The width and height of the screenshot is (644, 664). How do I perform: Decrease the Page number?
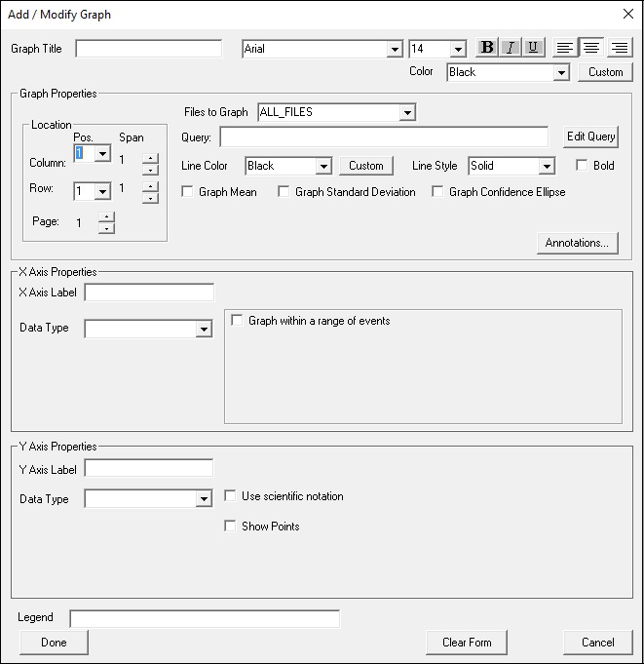(106, 229)
